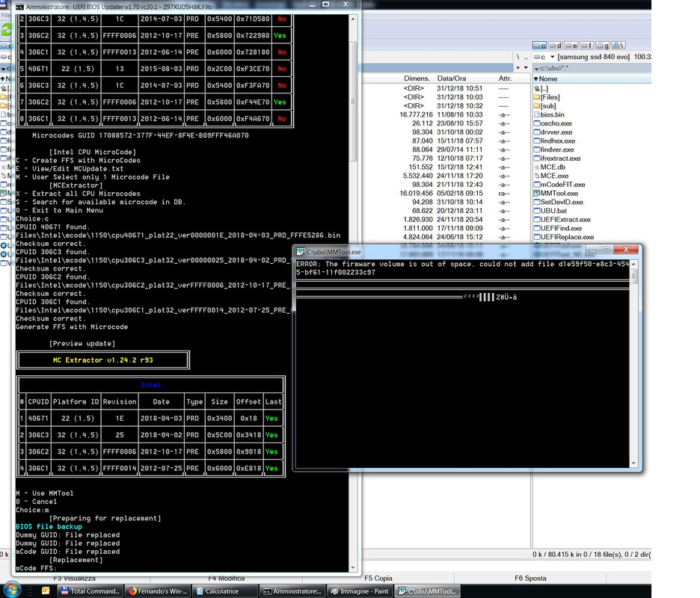700x598 pixels.
Task: Click the drive label 'samsung ssd 840 evo'
Action: 593,57
